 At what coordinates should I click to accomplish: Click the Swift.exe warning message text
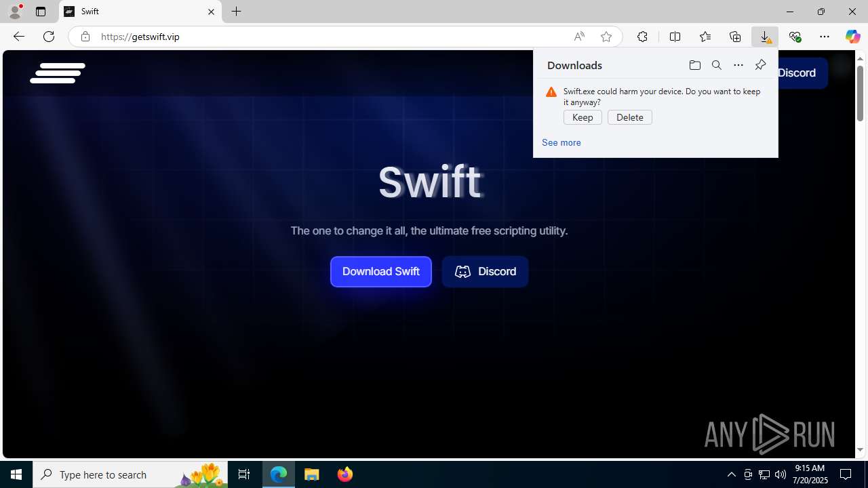pos(662,97)
